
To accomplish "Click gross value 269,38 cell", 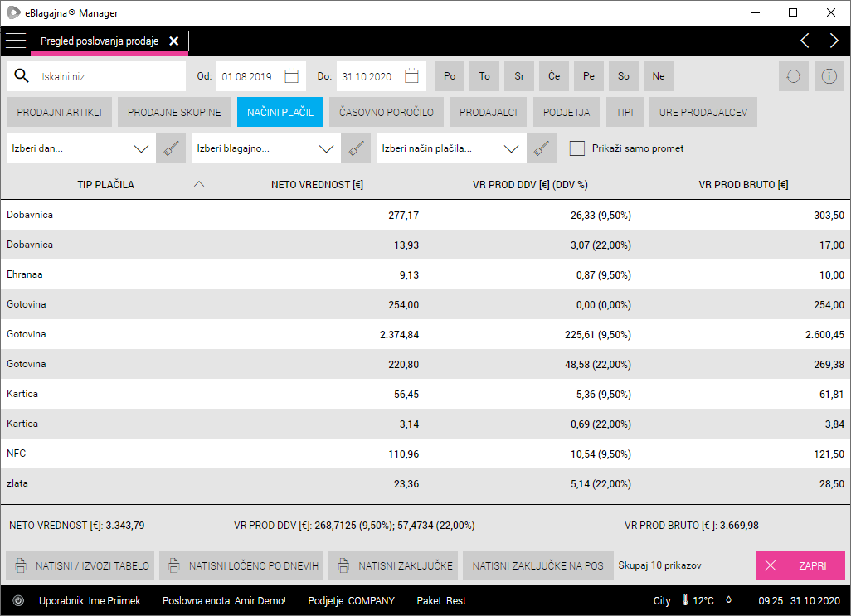I will coord(829,365).
